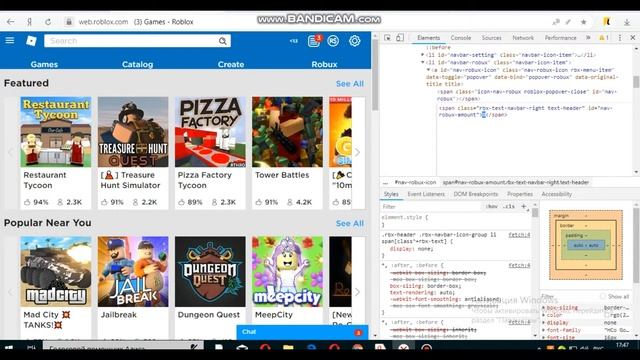The height and width of the screenshot is (360, 640).
Task: Open the Tower Battles game thumbnail
Action: [287, 132]
